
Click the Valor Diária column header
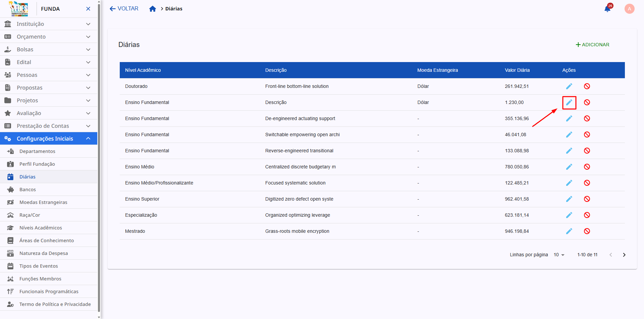[x=517, y=70]
